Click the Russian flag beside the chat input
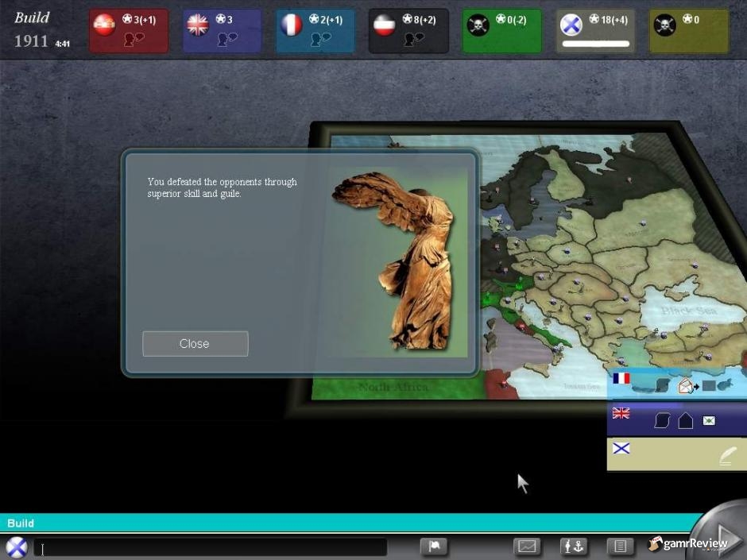Image resolution: width=747 pixels, height=560 pixels. (x=16, y=546)
